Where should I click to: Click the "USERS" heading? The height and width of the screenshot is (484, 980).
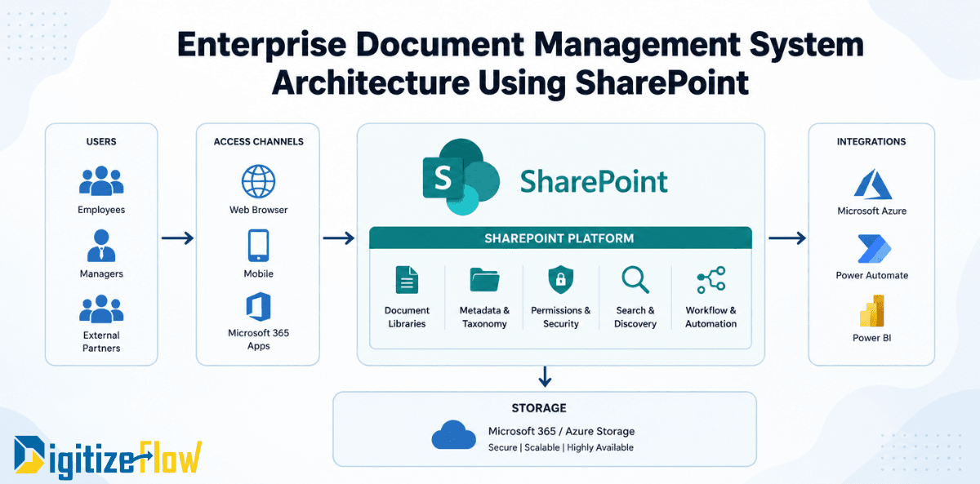pos(101,141)
